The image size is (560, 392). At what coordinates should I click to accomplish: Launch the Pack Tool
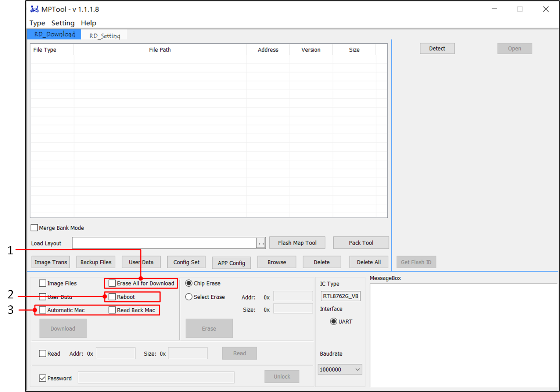click(x=361, y=243)
